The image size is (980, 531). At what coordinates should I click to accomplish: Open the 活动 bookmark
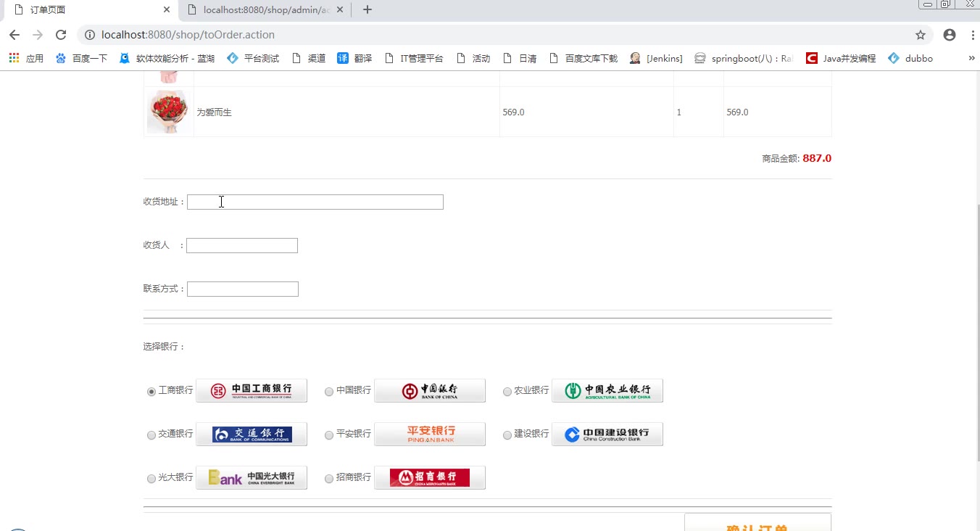coord(473,58)
